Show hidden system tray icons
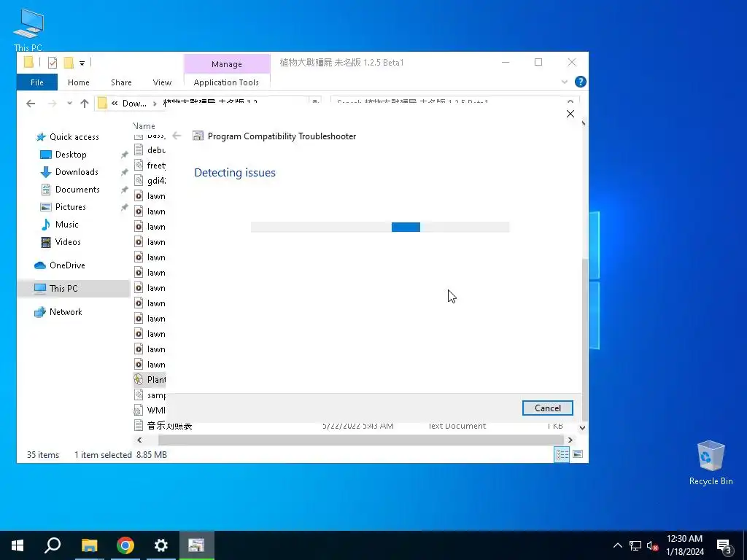This screenshot has height=560, width=747. pyautogui.click(x=617, y=545)
